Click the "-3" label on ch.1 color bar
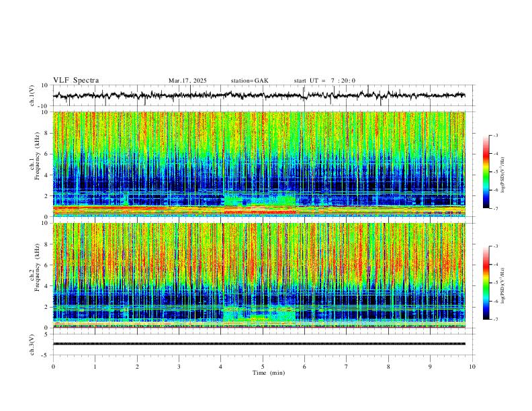Screen dimensions: 532x411 pyautogui.click(x=495, y=135)
